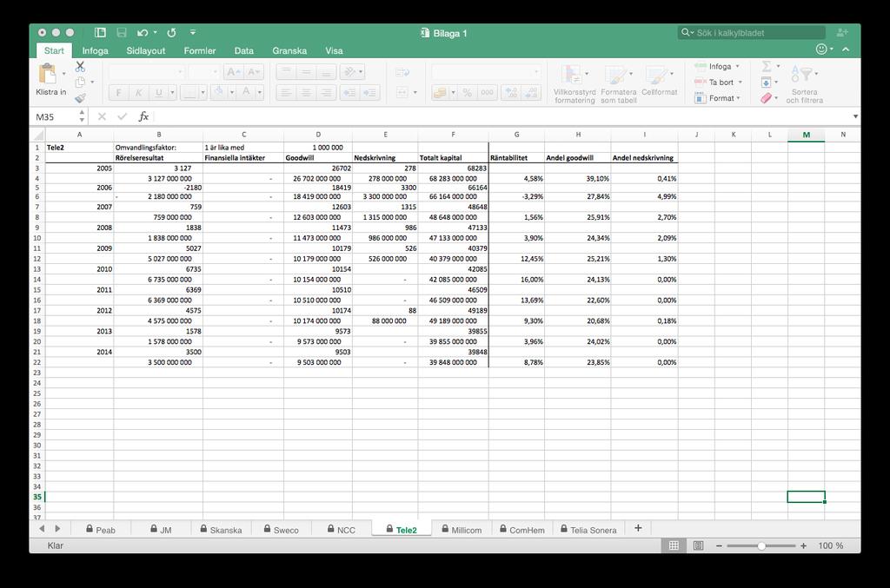Expand the formula bar with the arrow

(855, 116)
